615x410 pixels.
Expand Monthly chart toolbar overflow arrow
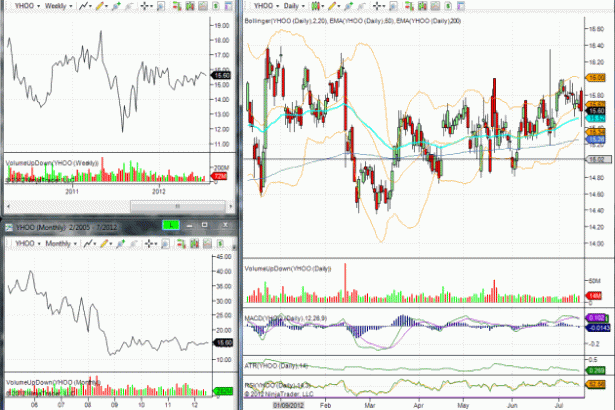234,247
